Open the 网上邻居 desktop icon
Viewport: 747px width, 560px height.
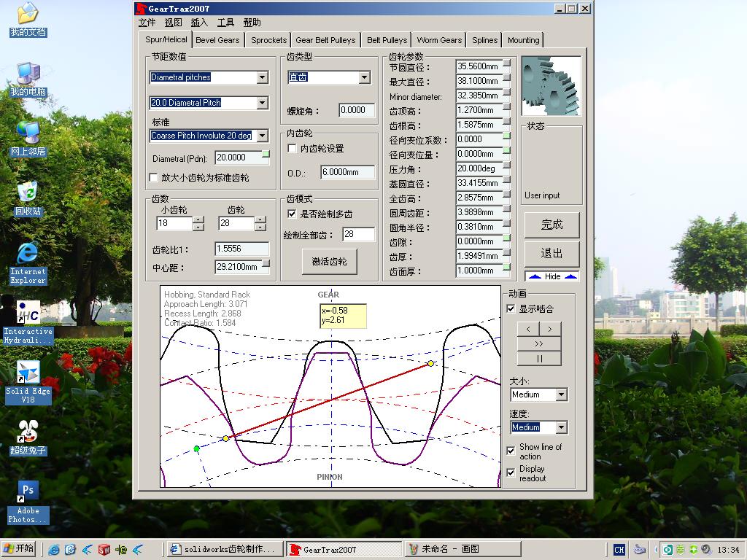pyautogui.click(x=28, y=139)
